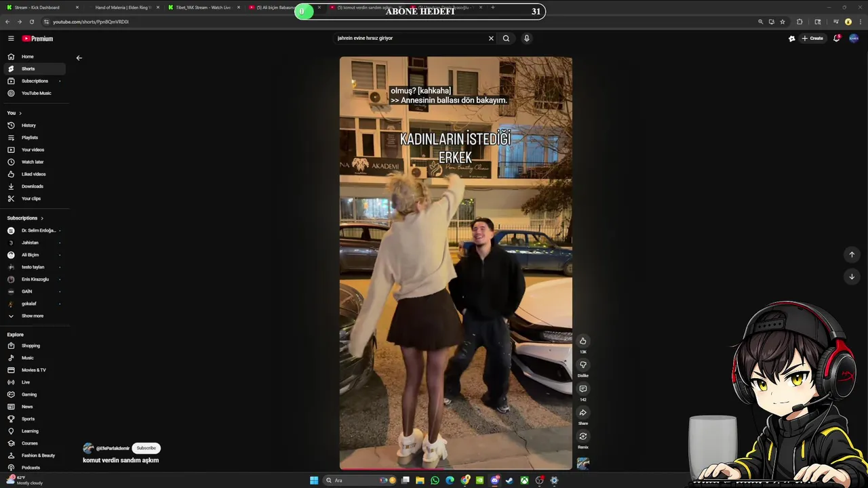Image resolution: width=868 pixels, height=488 pixels.
Task: Subscribe to EfeParlakdemir
Action: click(146, 448)
